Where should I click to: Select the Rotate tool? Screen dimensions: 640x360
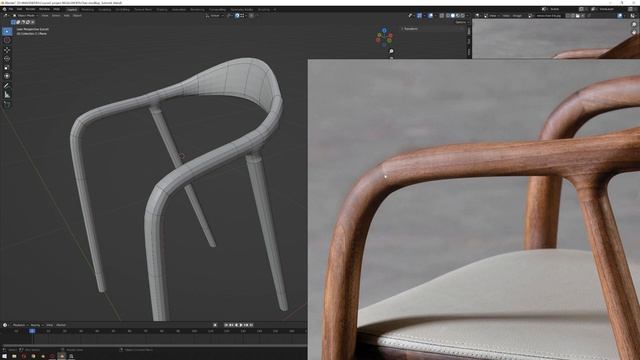point(7,58)
